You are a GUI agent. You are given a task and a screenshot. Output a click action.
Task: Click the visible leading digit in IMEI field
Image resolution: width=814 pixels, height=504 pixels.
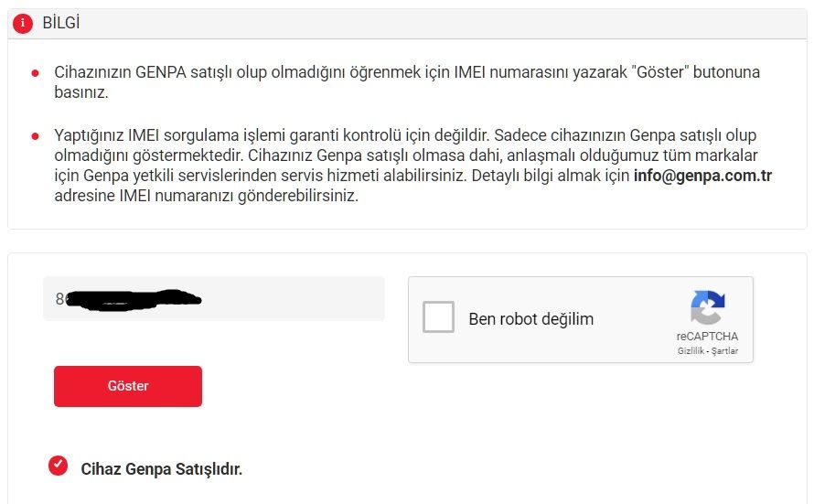59,299
